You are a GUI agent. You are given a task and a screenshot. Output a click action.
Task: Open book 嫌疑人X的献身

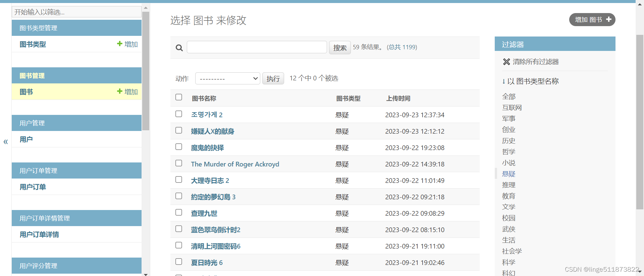[x=213, y=131]
